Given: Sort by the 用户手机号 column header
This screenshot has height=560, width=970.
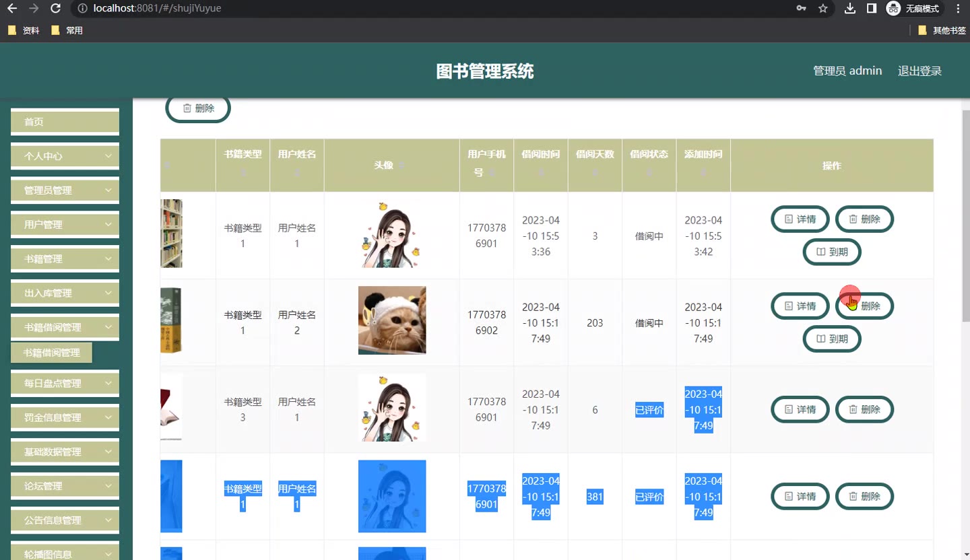Looking at the screenshot, I should point(486,165).
